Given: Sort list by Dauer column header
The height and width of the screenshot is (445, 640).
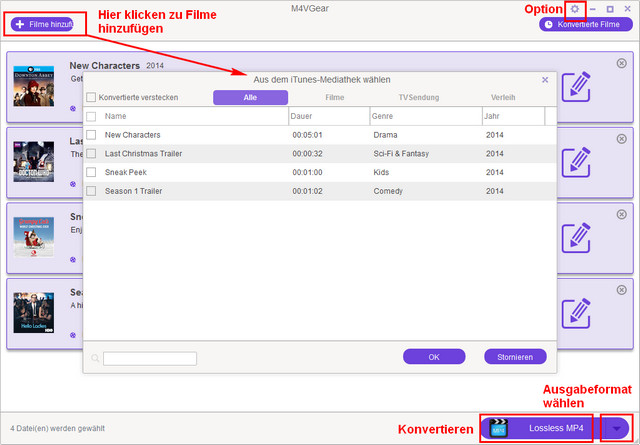Looking at the screenshot, I should [x=329, y=116].
